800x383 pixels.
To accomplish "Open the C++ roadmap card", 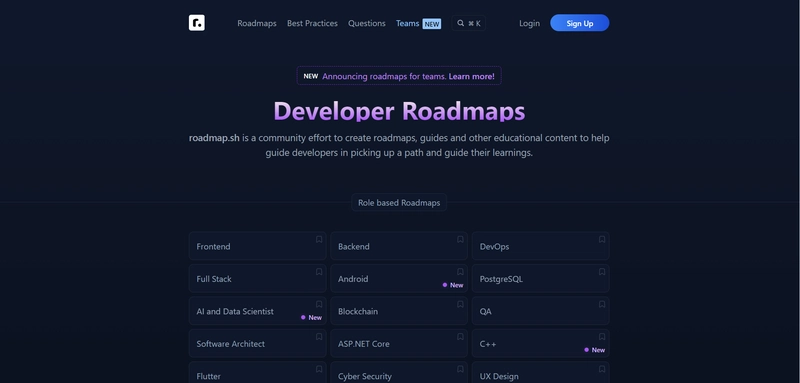I will (540, 344).
